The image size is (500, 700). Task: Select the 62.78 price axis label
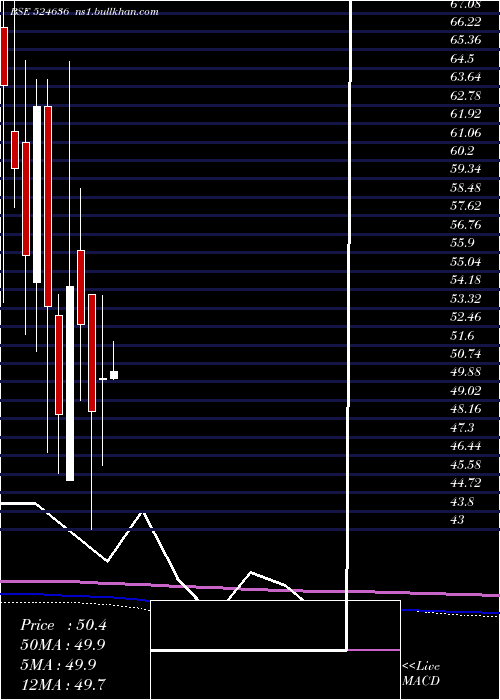pos(466,96)
